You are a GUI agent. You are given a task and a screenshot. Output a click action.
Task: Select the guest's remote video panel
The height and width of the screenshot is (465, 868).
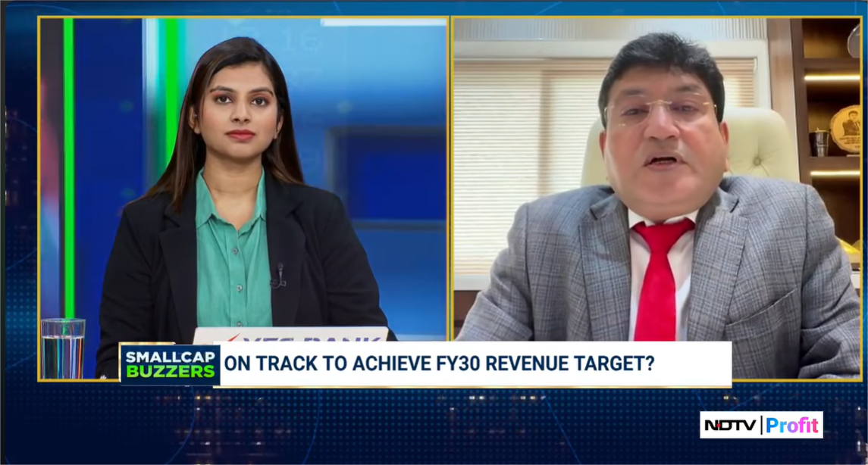(x=656, y=182)
